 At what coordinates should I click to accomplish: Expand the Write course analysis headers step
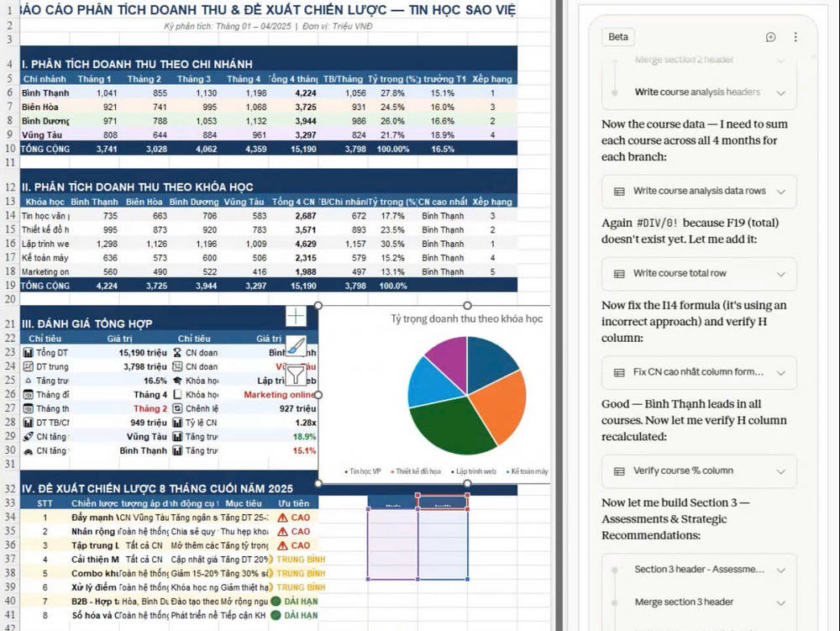pos(780,92)
